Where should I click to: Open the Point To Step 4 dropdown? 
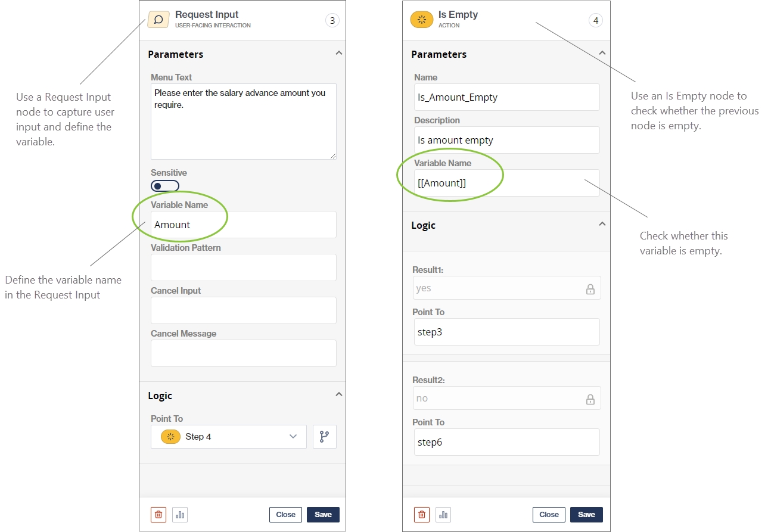tap(229, 437)
